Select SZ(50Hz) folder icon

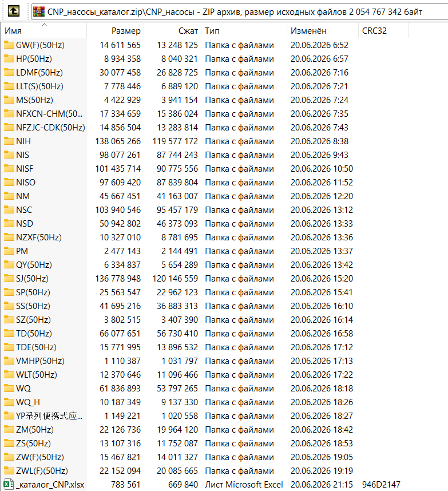(x=9, y=320)
